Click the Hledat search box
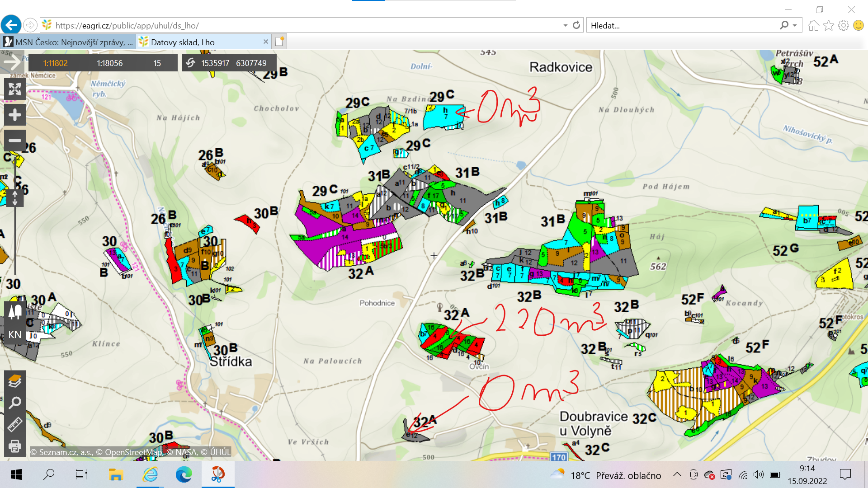 pyautogui.click(x=683, y=25)
